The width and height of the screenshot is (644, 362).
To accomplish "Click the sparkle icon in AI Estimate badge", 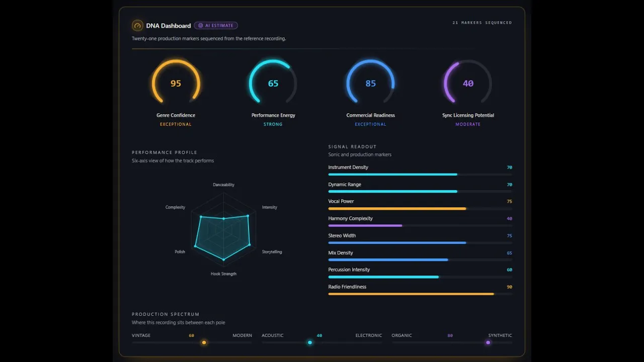I will click(201, 26).
